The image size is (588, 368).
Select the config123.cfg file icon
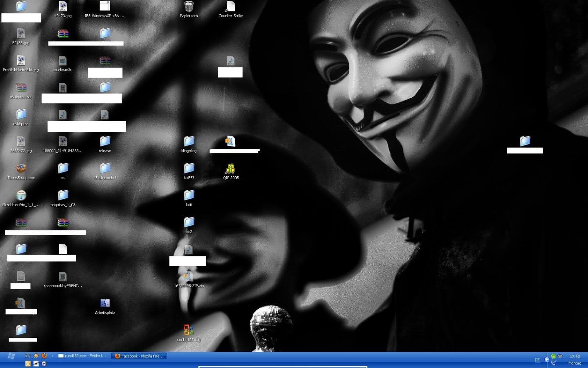[189, 330]
